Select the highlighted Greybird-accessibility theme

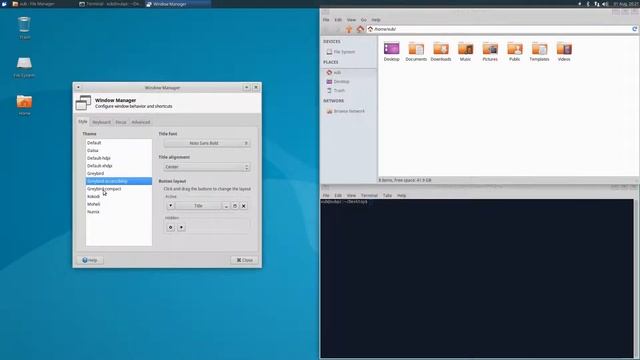click(x=119, y=181)
